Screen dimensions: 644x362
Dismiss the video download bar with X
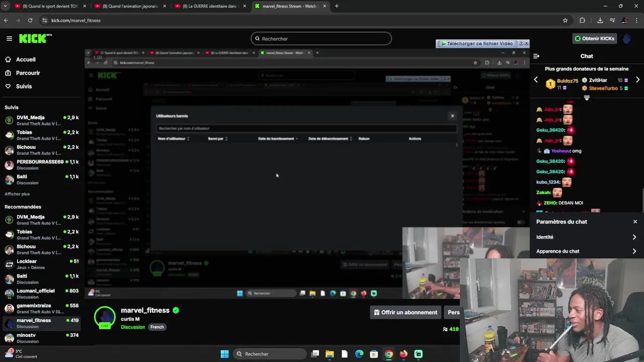(x=526, y=44)
